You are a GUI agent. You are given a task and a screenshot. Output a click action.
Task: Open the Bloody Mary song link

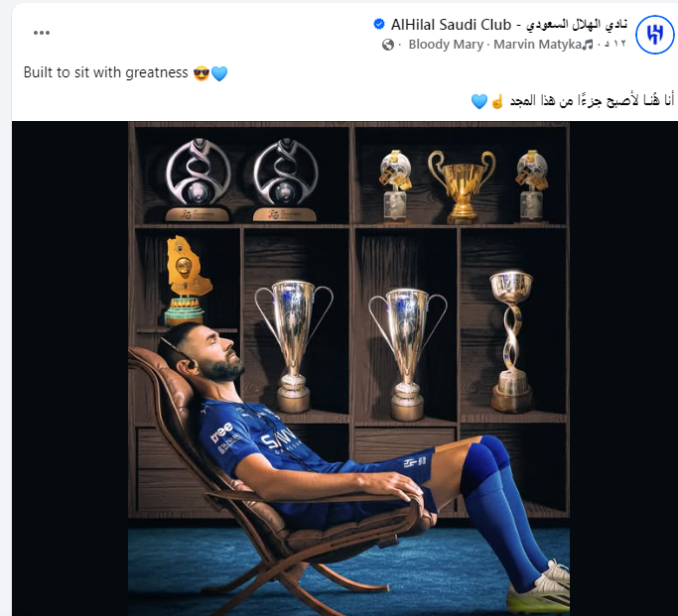click(446, 44)
